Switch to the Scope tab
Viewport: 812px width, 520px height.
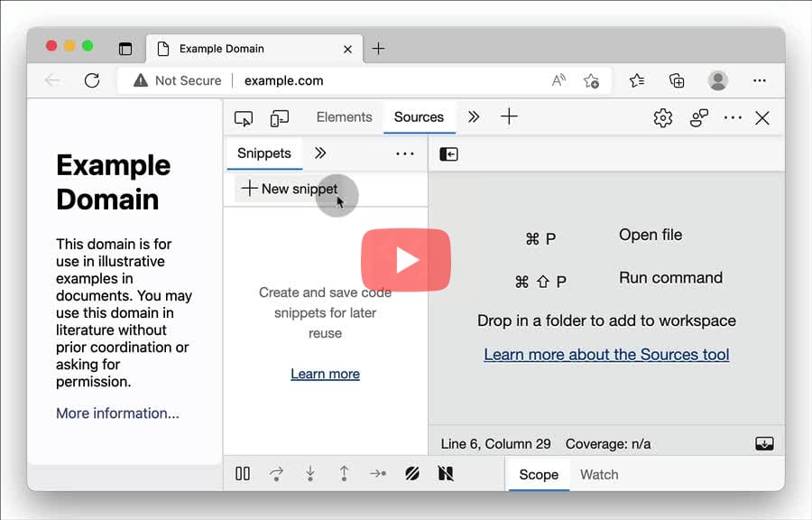539,475
